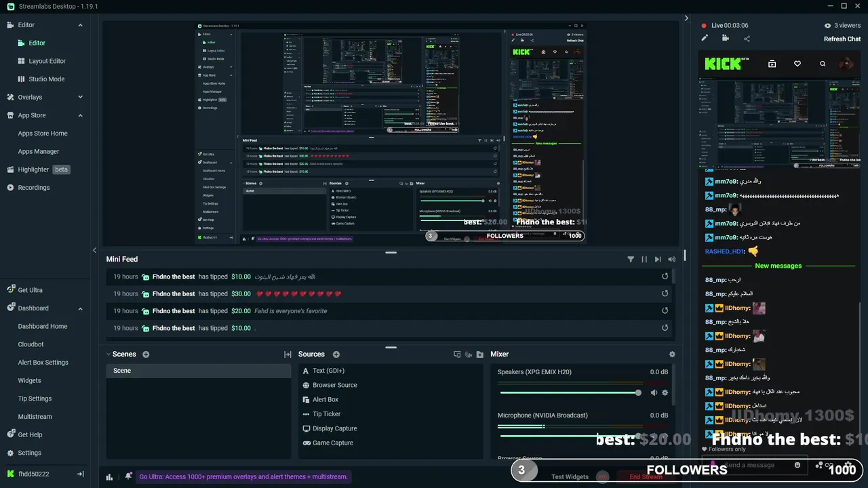Open Cloudbot settings
868x488 pixels.
point(31,344)
